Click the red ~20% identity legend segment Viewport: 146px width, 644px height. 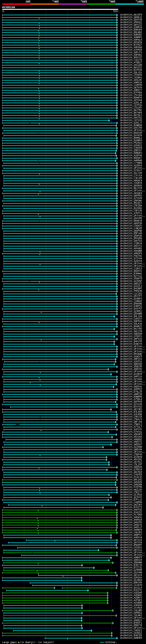(16, 4)
